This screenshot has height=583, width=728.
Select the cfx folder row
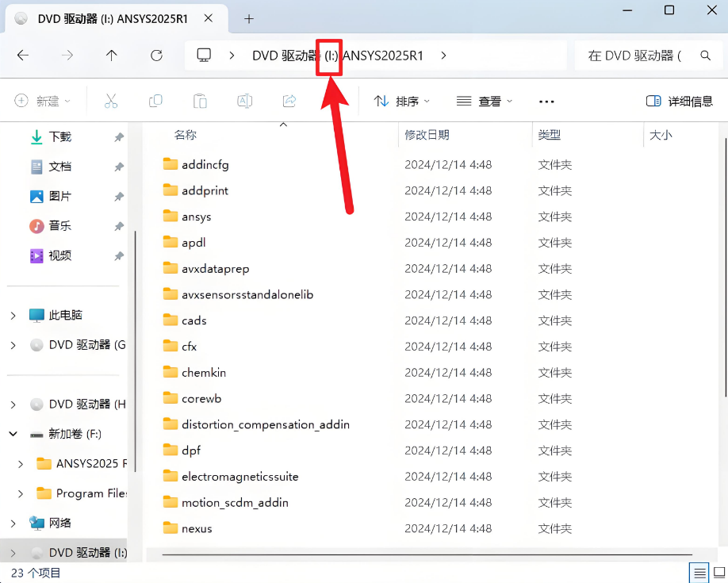point(367,347)
